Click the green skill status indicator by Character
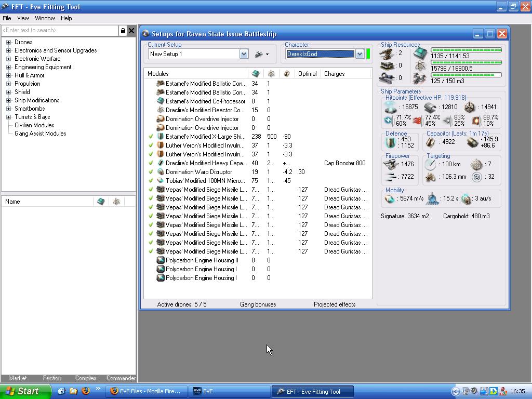 click(x=368, y=54)
